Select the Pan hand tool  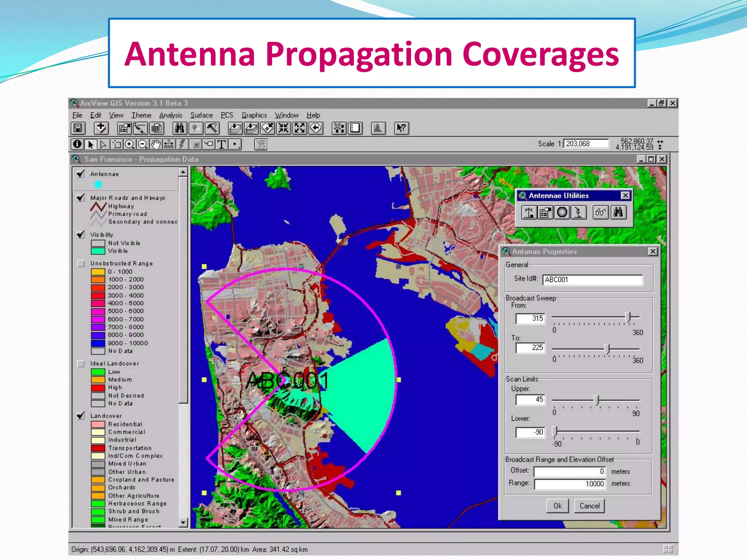[156, 144]
